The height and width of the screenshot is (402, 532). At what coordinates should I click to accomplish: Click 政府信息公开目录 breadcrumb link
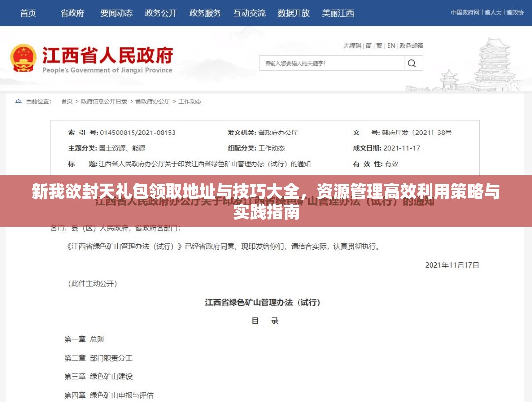[104, 101]
